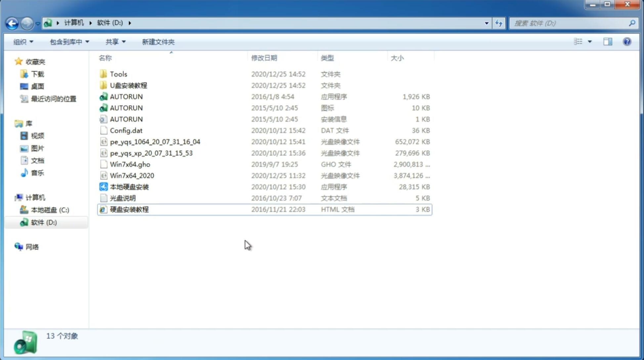Open the U盘安装教程 folder

point(128,85)
